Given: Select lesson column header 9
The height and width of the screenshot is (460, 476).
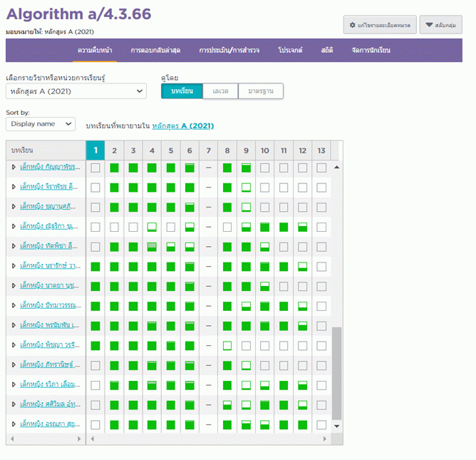Looking at the screenshot, I should click(246, 150).
